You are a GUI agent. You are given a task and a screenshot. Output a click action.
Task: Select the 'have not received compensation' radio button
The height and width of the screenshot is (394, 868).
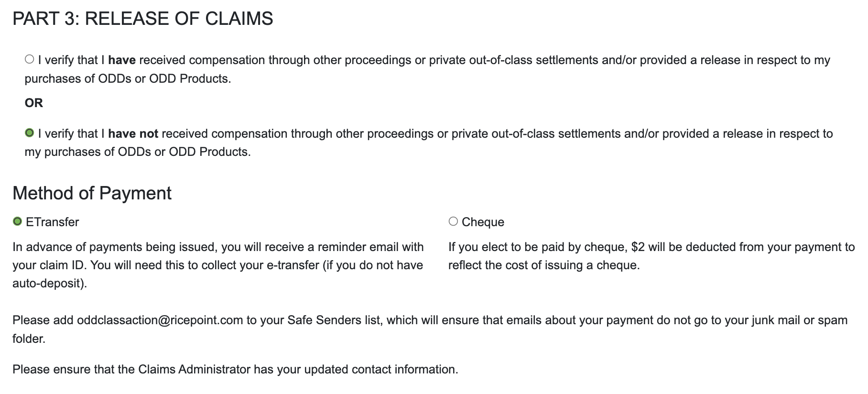(30, 133)
